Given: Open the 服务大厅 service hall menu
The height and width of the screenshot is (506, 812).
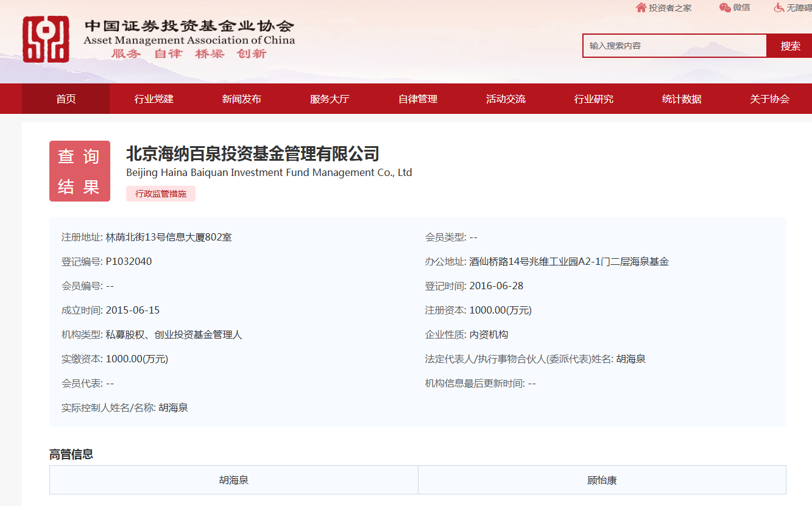Looking at the screenshot, I should (330, 99).
